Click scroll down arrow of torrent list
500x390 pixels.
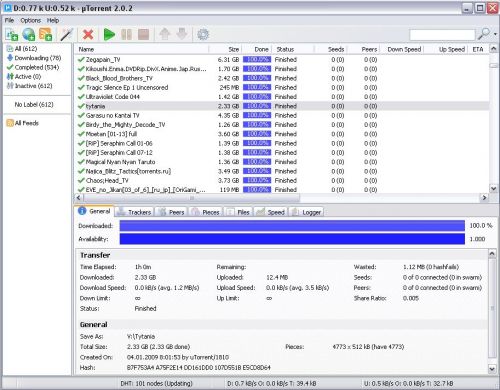[x=494, y=188]
